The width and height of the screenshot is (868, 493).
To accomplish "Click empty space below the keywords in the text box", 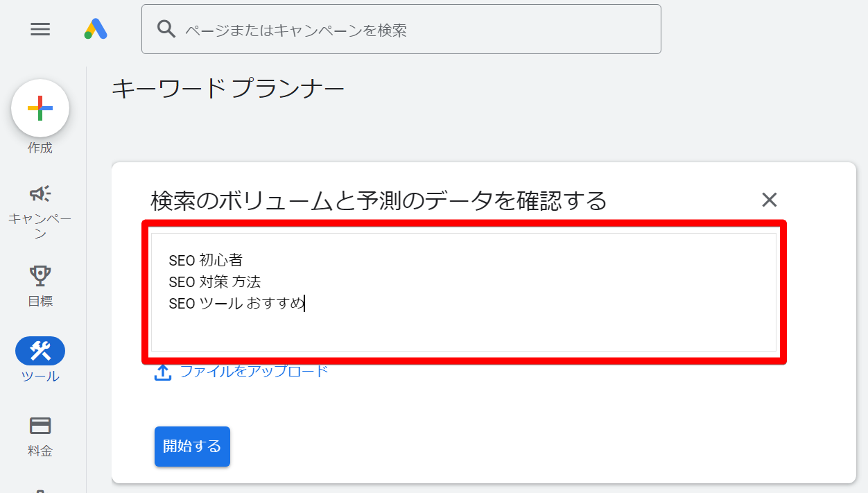I will [463, 333].
